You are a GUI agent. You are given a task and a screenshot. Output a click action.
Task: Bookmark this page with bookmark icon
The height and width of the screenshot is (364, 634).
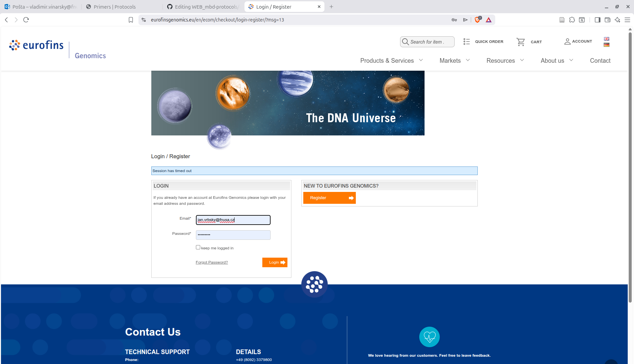[131, 20]
